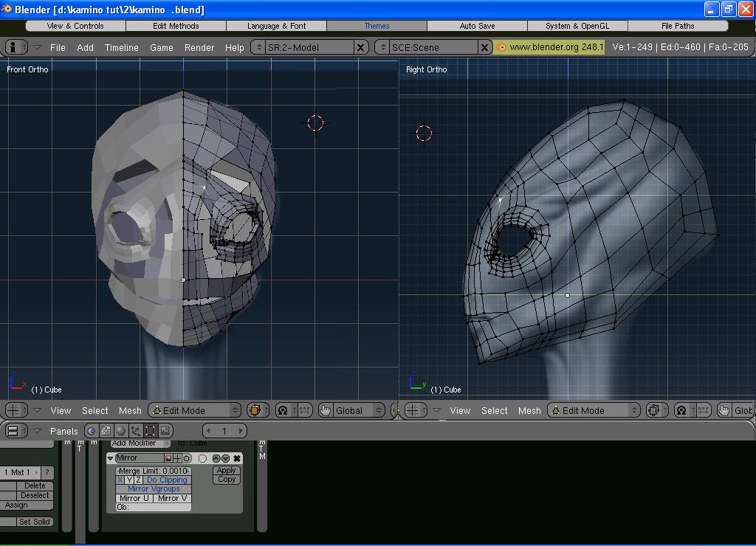
Task: Open the View & Controls preferences tab
Action: tap(75, 26)
